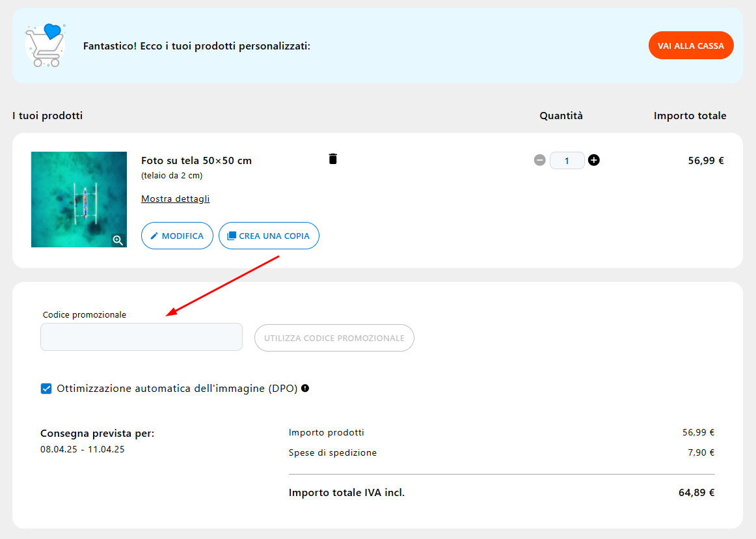Uncheck the automatic image optimization checkbox

(x=46, y=389)
